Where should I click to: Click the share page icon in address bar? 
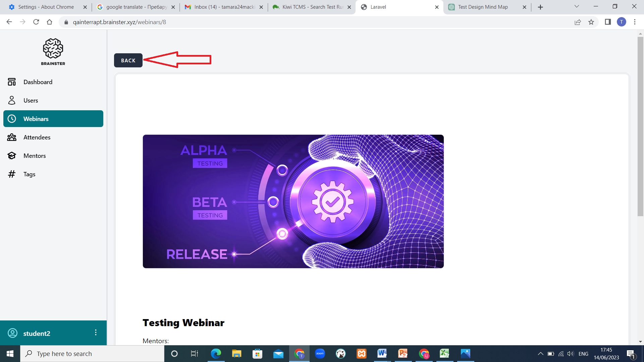click(x=578, y=22)
